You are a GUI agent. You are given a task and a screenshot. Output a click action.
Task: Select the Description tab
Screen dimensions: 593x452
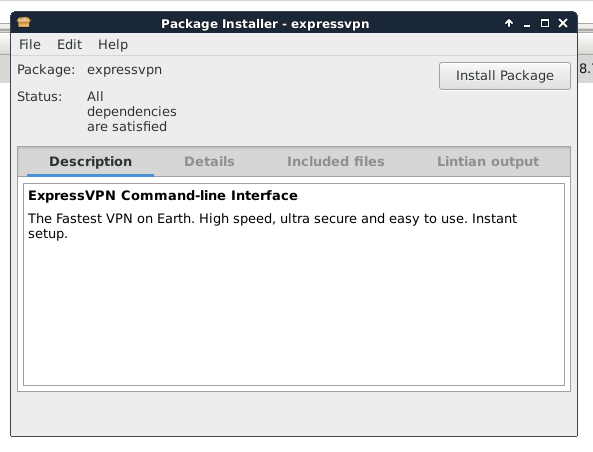pyautogui.click(x=90, y=162)
